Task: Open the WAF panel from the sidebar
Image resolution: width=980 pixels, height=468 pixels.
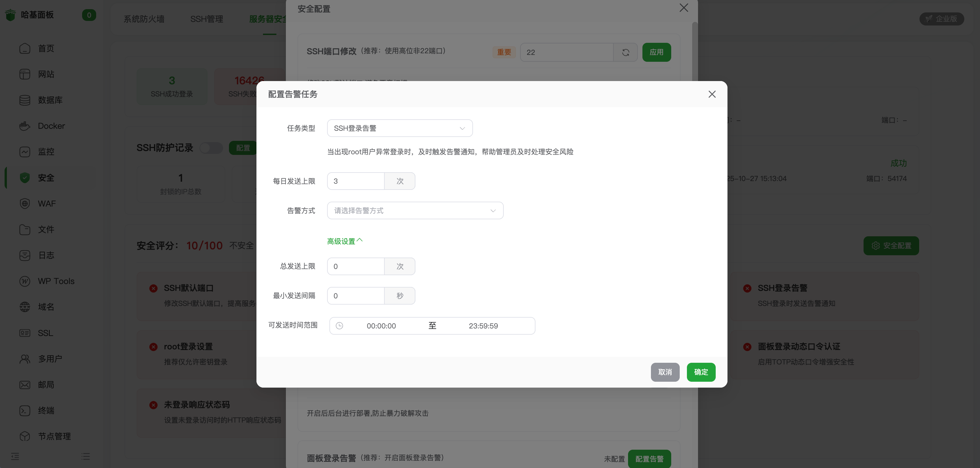Action: pyautogui.click(x=46, y=203)
